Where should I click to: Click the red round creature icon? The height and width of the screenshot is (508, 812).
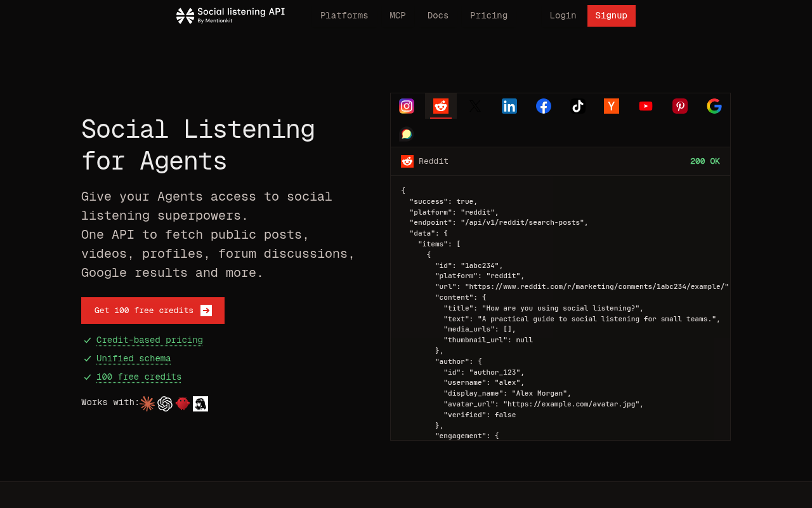tap(183, 404)
